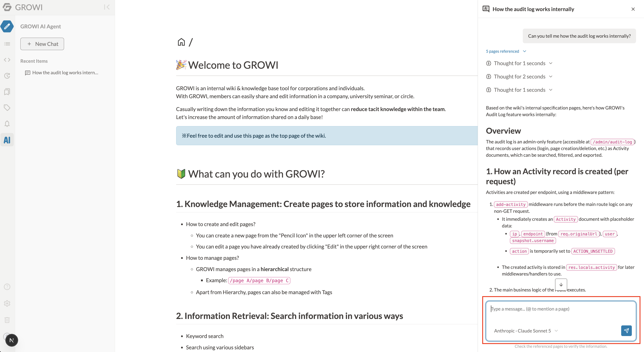Click the user message bubble about audit log
The image size is (644, 352).
579,36
